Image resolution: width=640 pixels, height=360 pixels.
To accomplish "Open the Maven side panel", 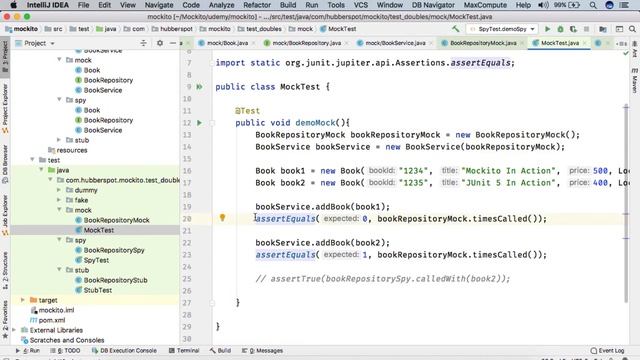I will pyautogui.click(x=635, y=81).
